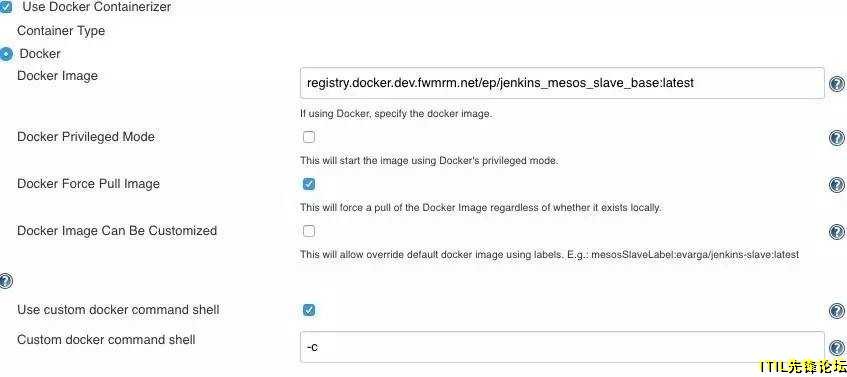Enable Docker Image Can Be Customized checkbox
This screenshot has width=847, height=377.
[309, 231]
